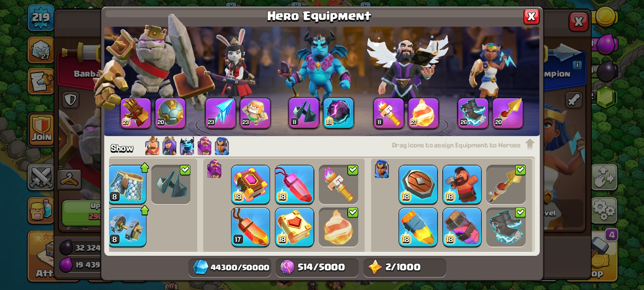Image resolution: width=644 pixels, height=290 pixels.
Task: Tap upgrade arrow on level 8 barbell item
Action: pos(144,210)
